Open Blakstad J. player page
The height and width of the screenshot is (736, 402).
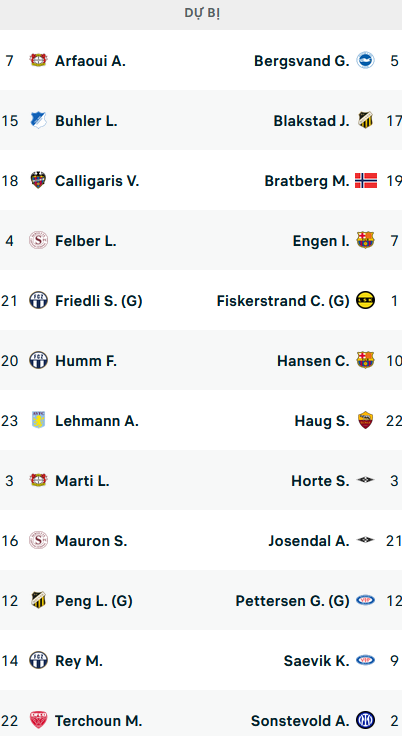click(x=311, y=121)
